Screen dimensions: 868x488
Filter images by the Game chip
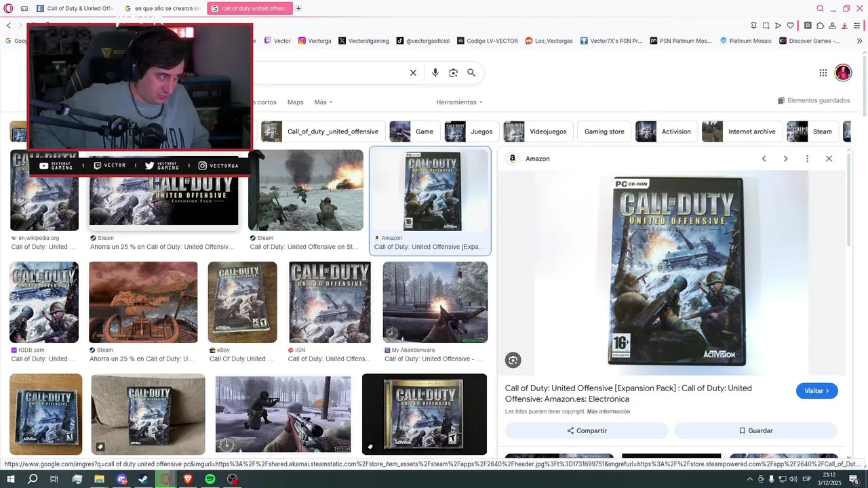click(414, 131)
